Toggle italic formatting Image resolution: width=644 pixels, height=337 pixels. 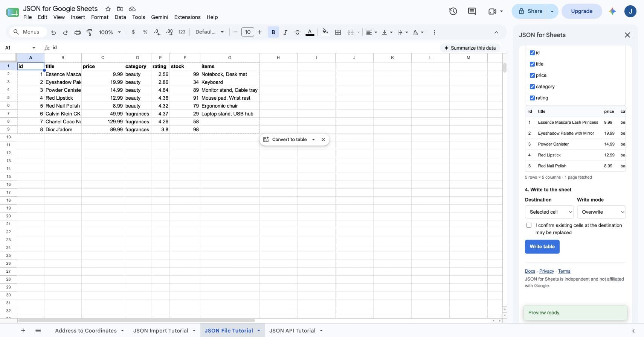point(285,32)
